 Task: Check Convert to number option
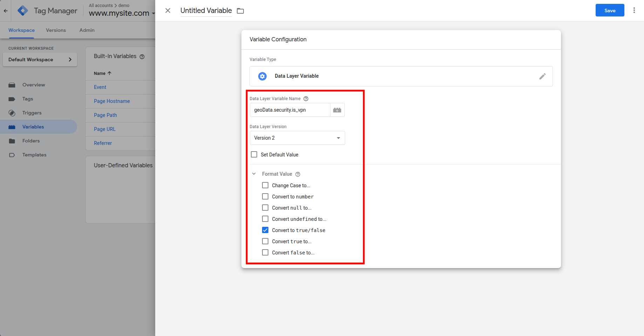pyautogui.click(x=265, y=196)
